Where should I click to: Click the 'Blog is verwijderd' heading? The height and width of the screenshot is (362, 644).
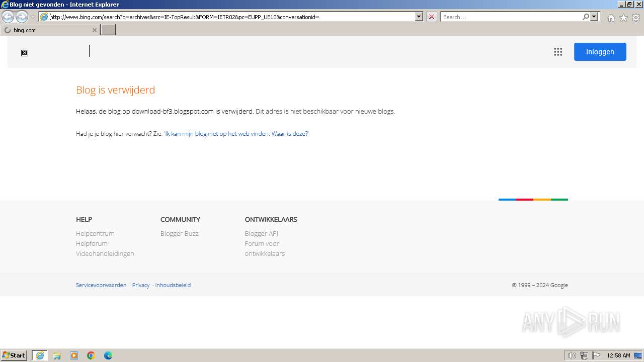[x=116, y=90]
